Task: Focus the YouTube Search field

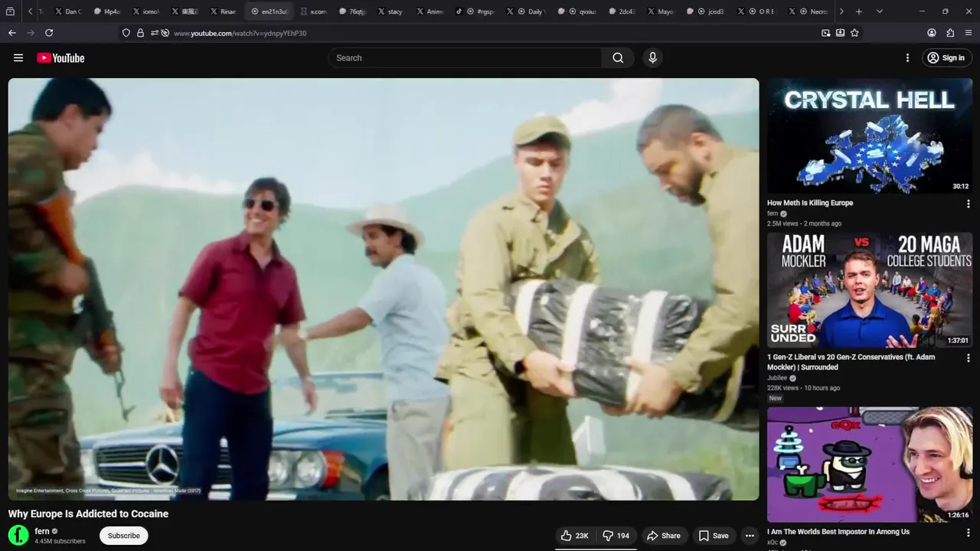Action: coord(465,58)
